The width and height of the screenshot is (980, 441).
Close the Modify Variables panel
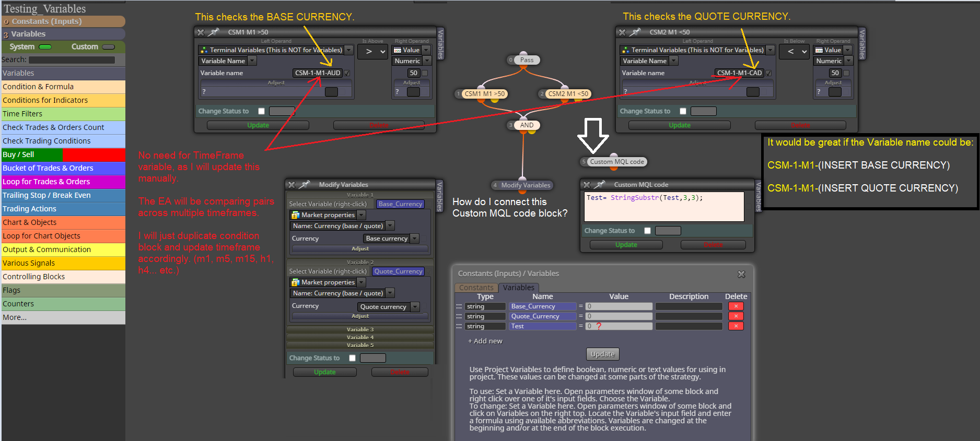(x=291, y=185)
